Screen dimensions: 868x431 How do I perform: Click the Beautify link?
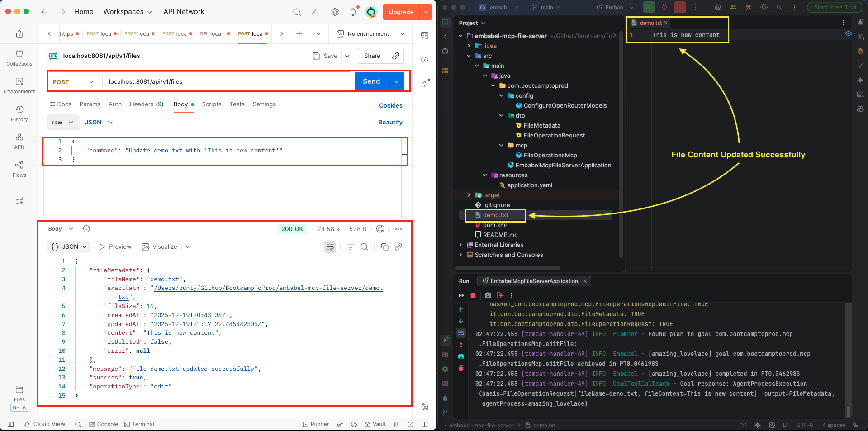point(390,123)
